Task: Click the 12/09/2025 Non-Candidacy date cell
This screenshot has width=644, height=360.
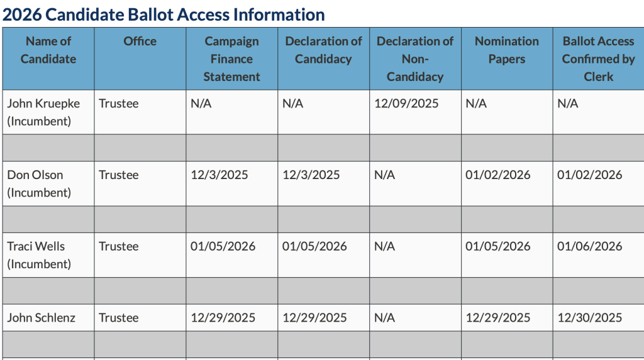Action: click(406, 104)
